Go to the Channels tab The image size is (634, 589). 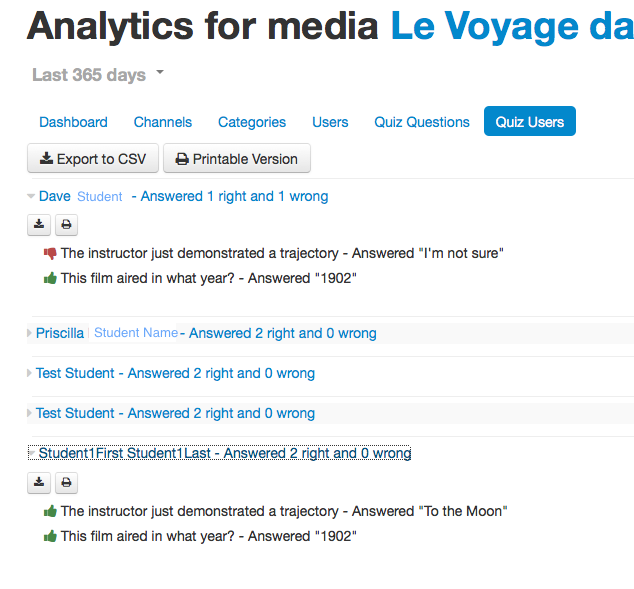point(163,122)
